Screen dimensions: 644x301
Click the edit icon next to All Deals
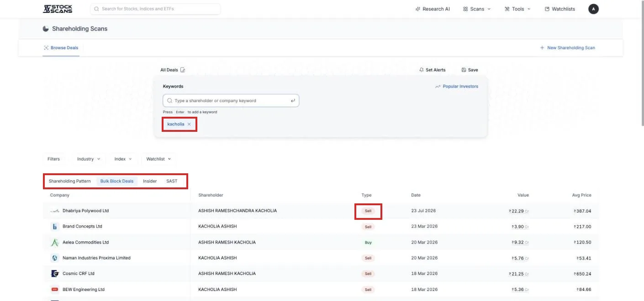[x=183, y=70]
